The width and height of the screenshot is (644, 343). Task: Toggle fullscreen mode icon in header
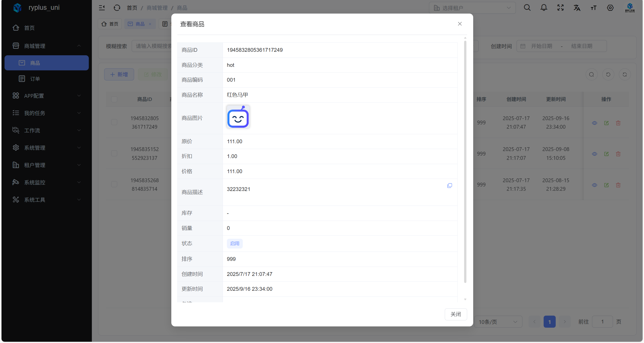(560, 8)
